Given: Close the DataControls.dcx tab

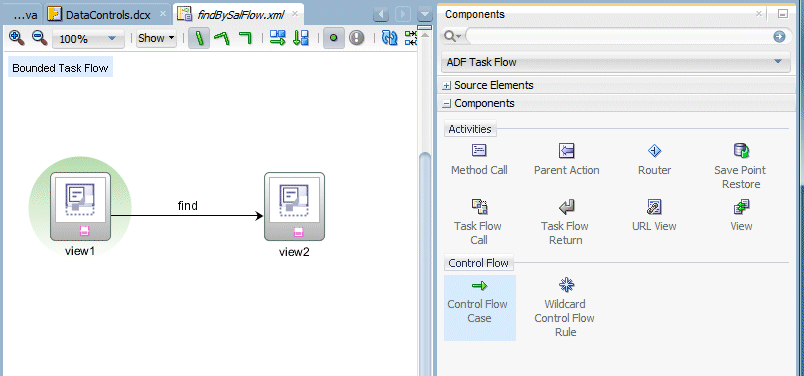Looking at the screenshot, I should point(163,15).
